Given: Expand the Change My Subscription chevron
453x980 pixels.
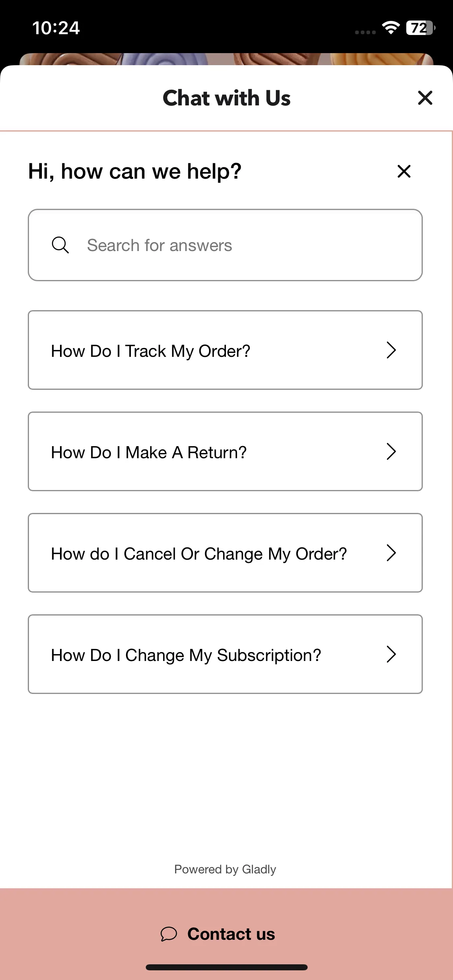Looking at the screenshot, I should pyautogui.click(x=391, y=654).
